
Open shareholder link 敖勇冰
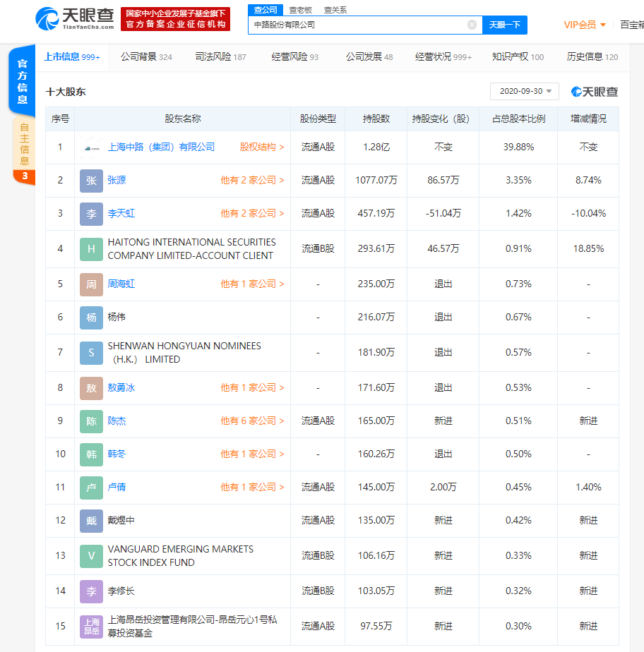click(x=121, y=388)
